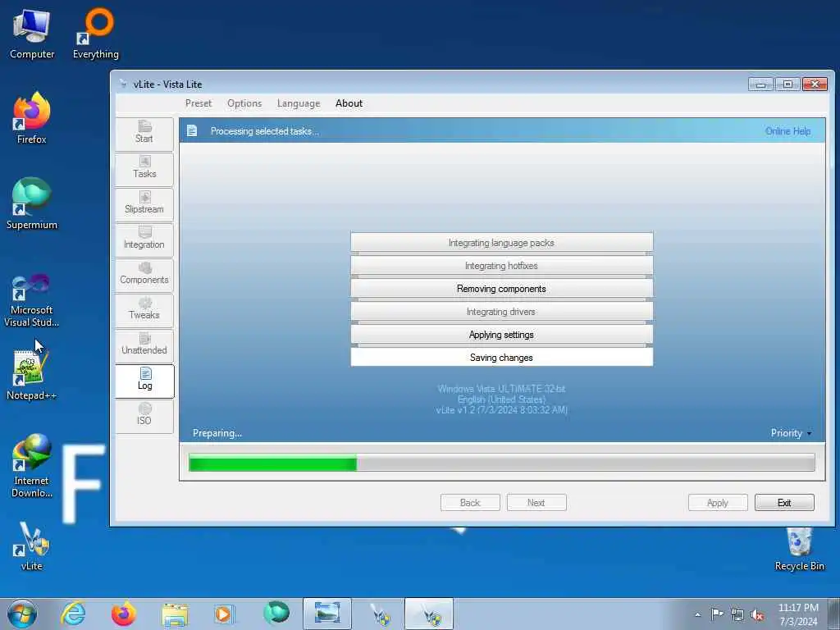Select the active vLite taskbar button

(429, 614)
